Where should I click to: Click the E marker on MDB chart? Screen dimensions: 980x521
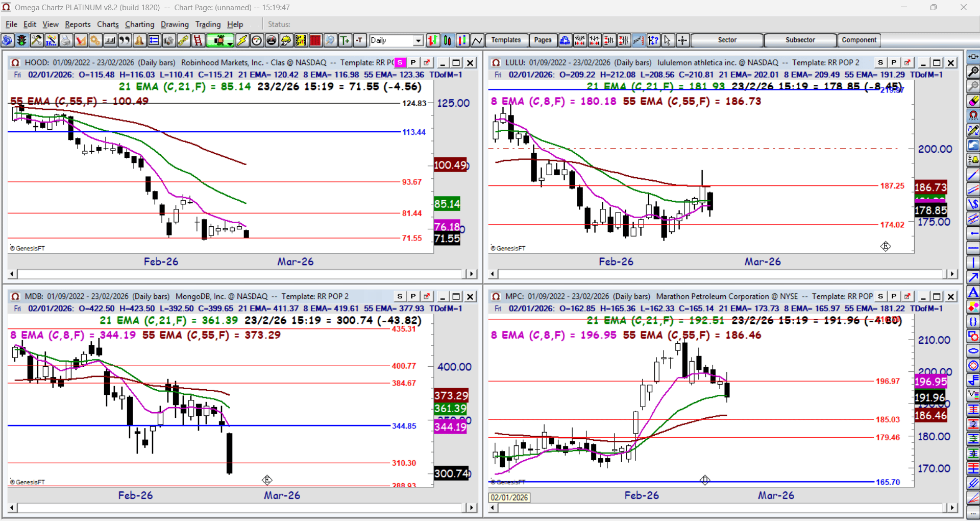click(x=267, y=480)
